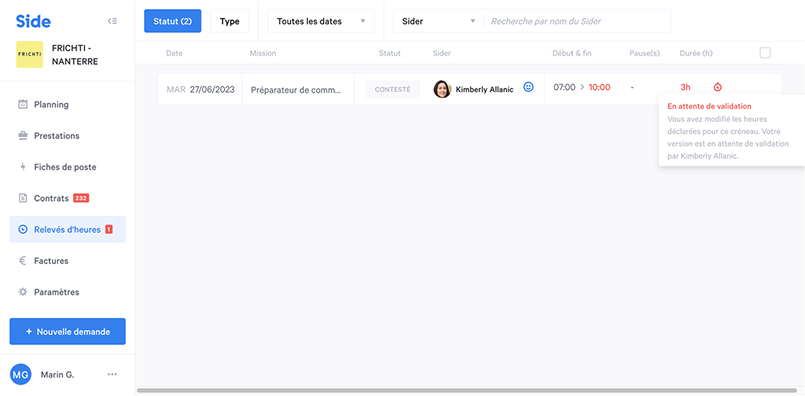Click the Frichti company logo
The height and width of the screenshot is (396, 805).
[30, 54]
